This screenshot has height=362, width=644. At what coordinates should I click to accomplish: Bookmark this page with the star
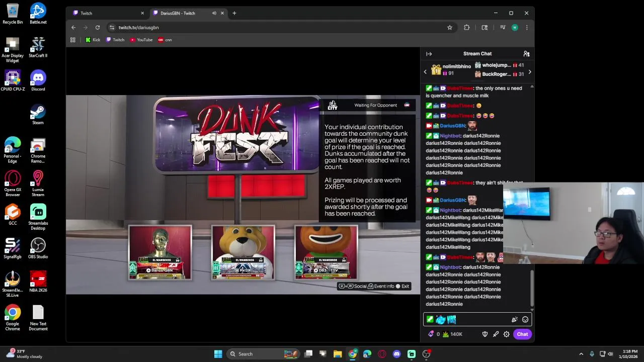(x=450, y=28)
